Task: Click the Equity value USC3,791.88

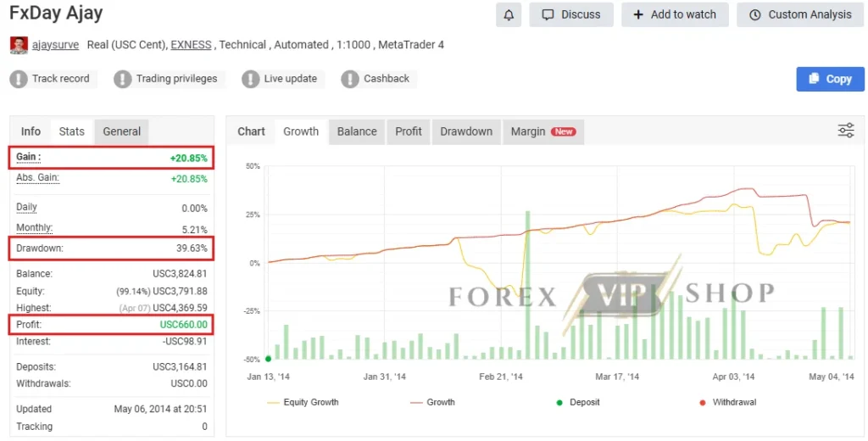Action: (x=180, y=291)
